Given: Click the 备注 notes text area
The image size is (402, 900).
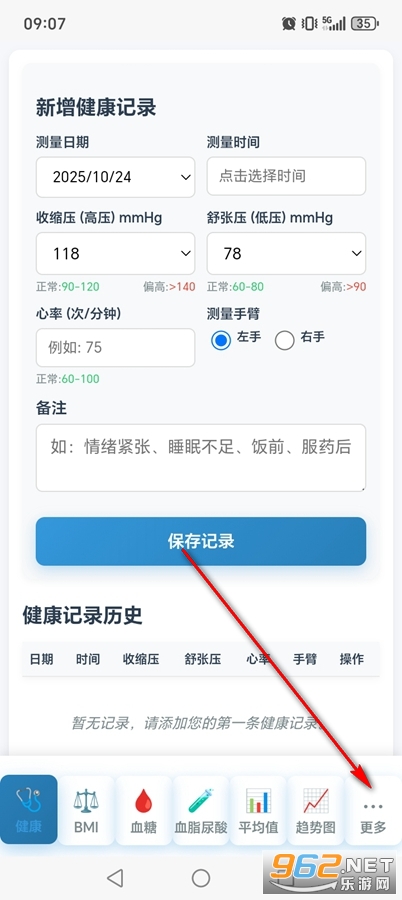Looking at the screenshot, I should coord(201,457).
